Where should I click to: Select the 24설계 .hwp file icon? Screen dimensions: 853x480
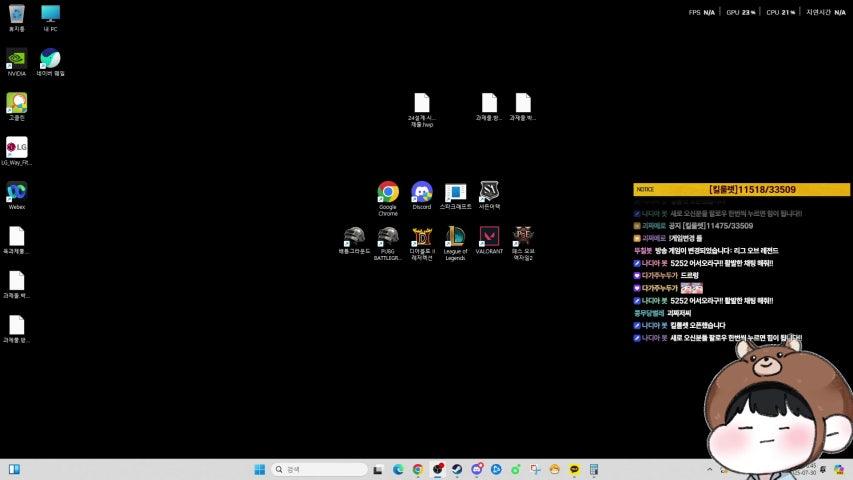[x=422, y=110]
